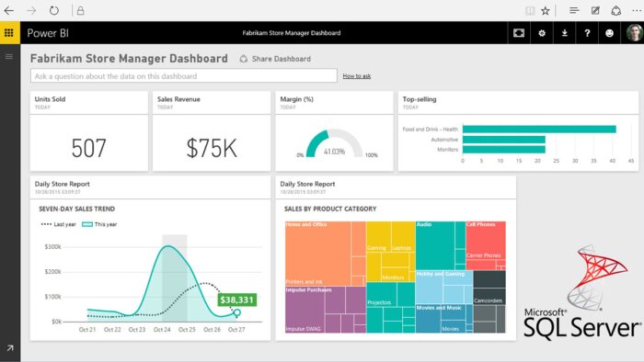
Task: Click the browser refresh icon
Action: click(54, 10)
